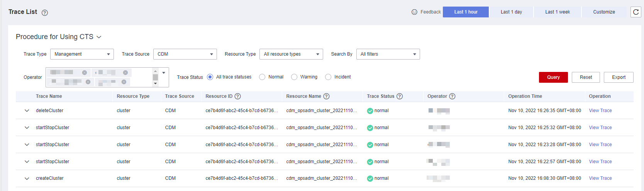Open the Trace Source CDM dropdown

tap(185, 54)
